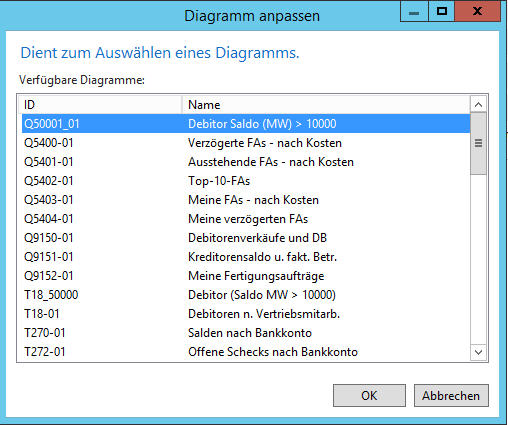
Task: Confirm selection with OK button
Action: [x=369, y=395]
